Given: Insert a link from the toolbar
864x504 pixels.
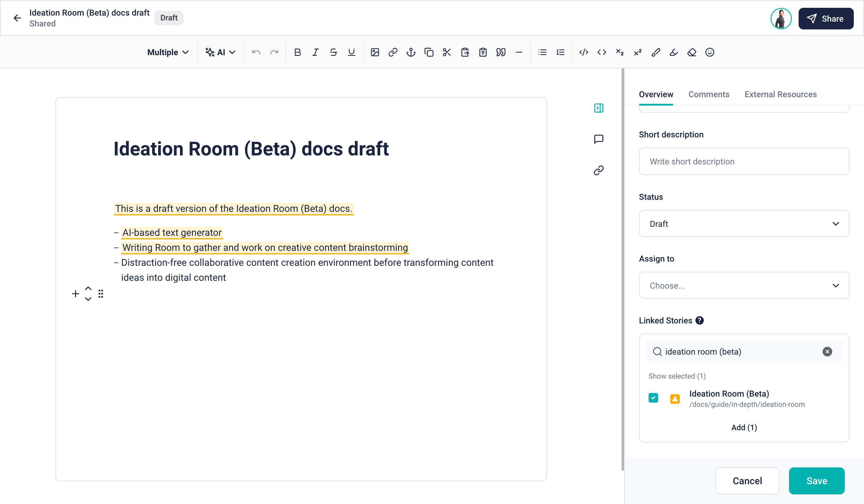Looking at the screenshot, I should tap(393, 52).
